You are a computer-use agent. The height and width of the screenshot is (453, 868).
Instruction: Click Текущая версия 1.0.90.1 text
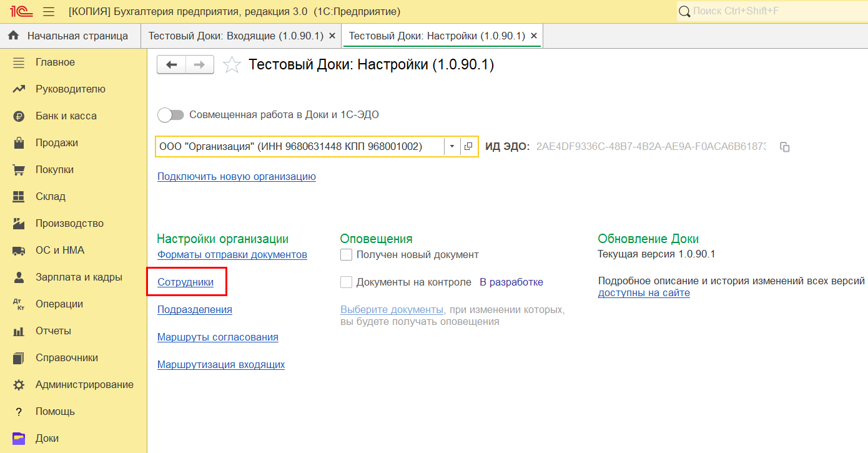pos(656,254)
